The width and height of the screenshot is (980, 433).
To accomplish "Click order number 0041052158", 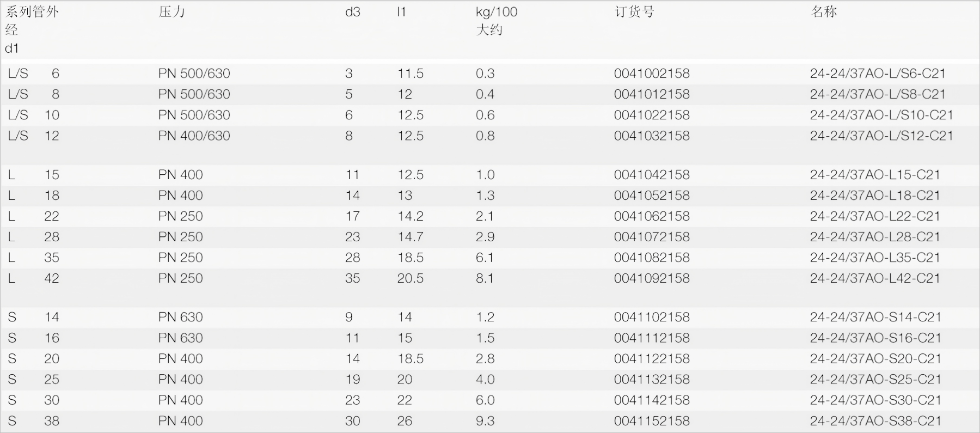I will point(652,196).
